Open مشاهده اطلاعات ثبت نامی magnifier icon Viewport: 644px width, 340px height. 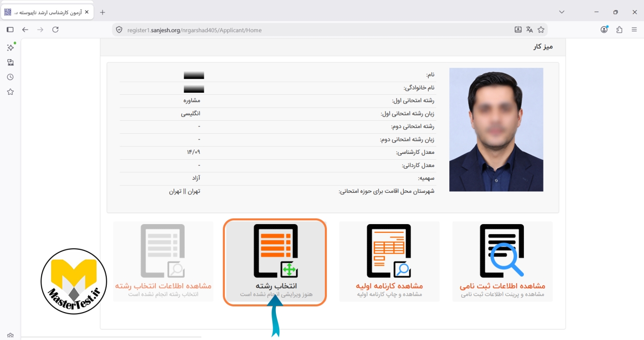(x=502, y=251)
